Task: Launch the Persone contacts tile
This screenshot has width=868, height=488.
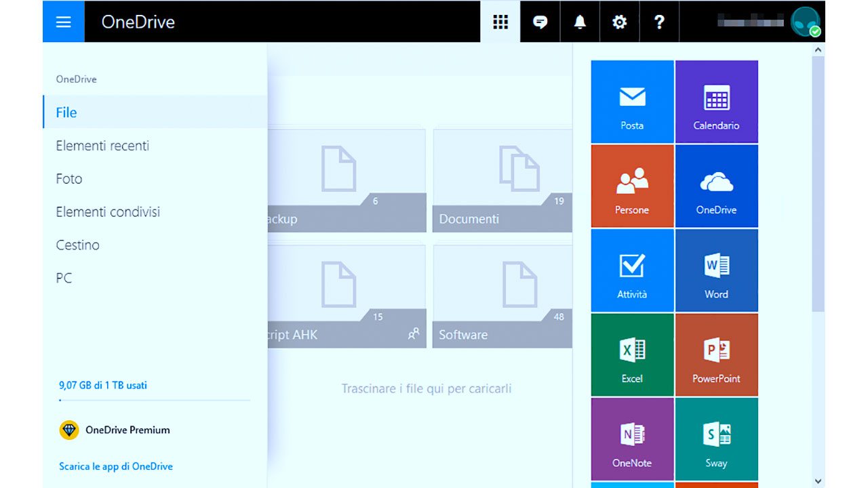Action: tap(632, 186)
